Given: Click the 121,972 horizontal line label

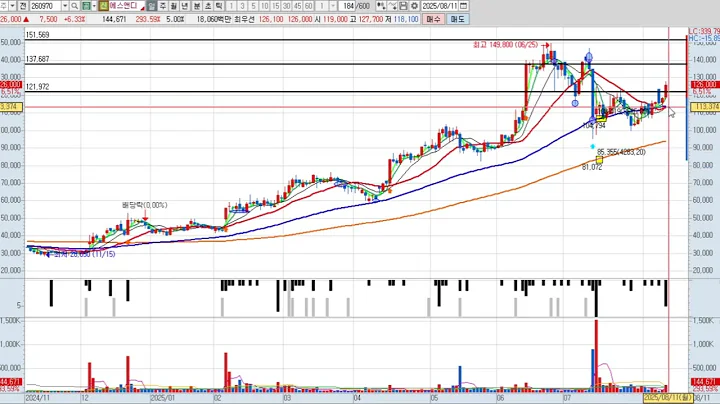Looking at the screenshot, I should point(38,87).
